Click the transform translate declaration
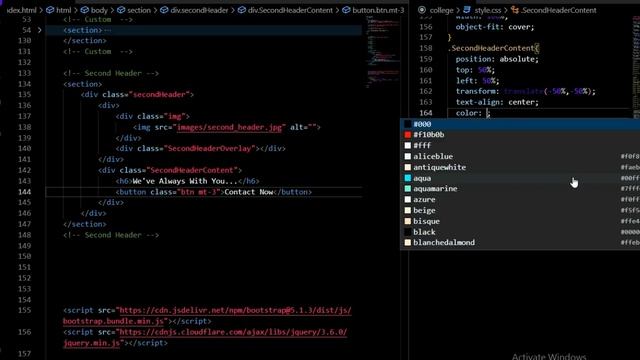640x360 pixels. [x=525, y=91]
